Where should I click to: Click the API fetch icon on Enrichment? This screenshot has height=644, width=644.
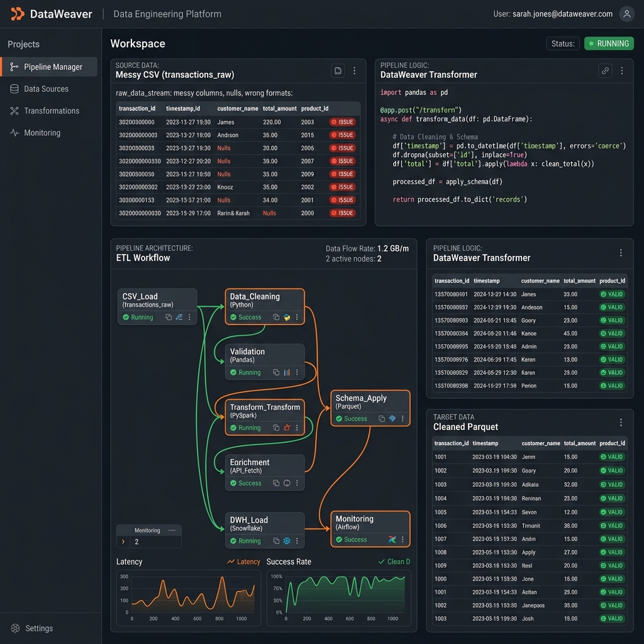click(287, 483)
